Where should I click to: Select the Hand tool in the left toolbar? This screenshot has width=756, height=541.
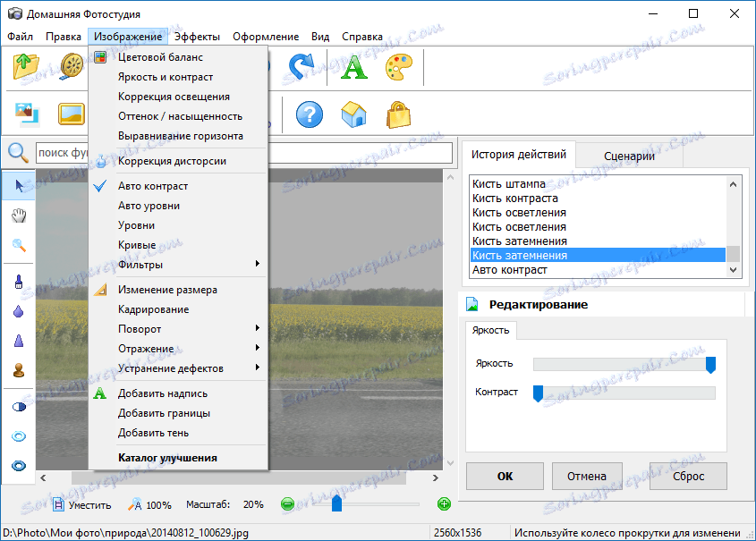coord(17,214)
